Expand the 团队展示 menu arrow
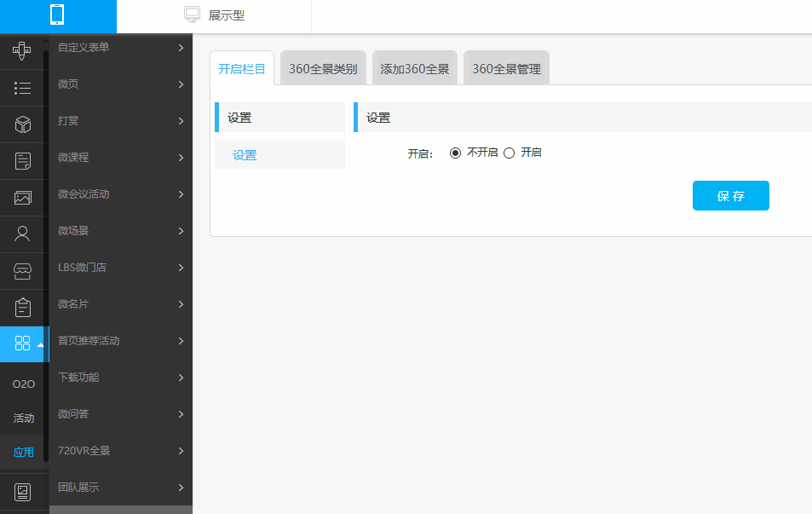 tap(181, 488)
